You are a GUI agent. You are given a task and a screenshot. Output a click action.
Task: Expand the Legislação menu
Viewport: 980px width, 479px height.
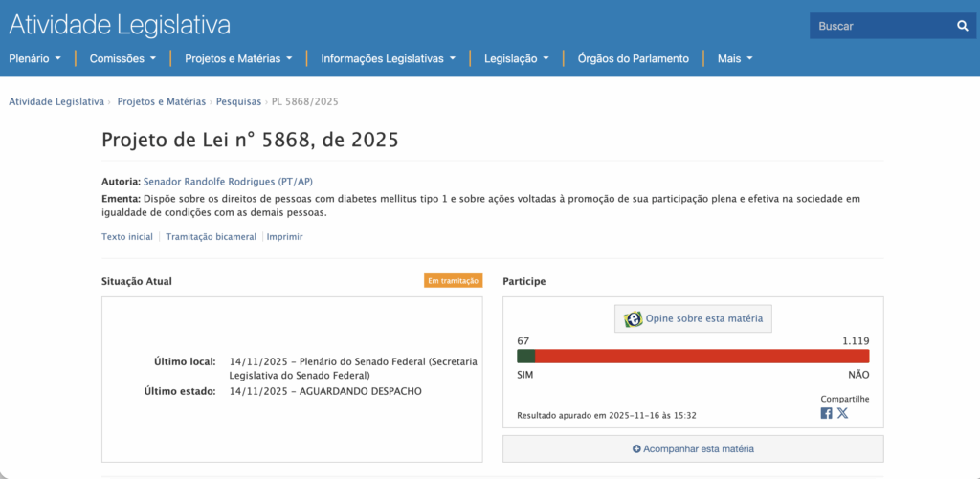pyautogui.click(x=517, y=58)
